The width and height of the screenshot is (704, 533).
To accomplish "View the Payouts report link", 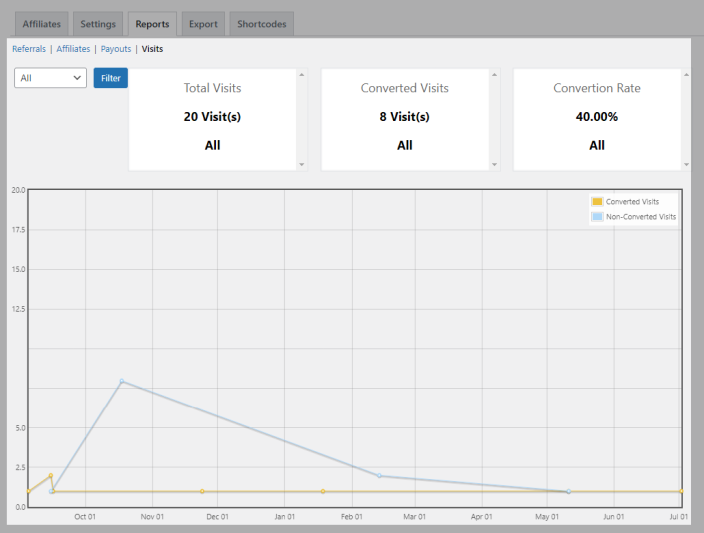I will coord(116,48).
